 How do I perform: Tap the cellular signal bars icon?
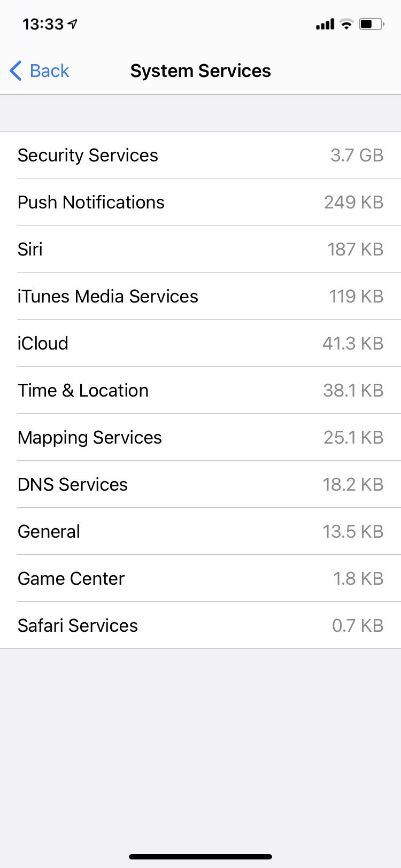pos(325,24)
